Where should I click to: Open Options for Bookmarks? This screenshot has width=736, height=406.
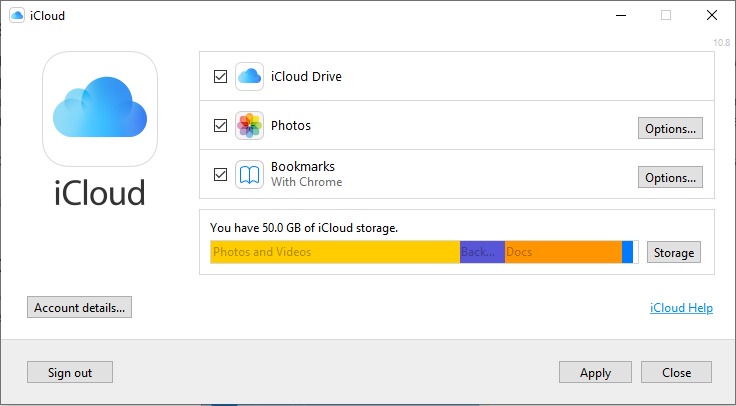pos(670,177)
